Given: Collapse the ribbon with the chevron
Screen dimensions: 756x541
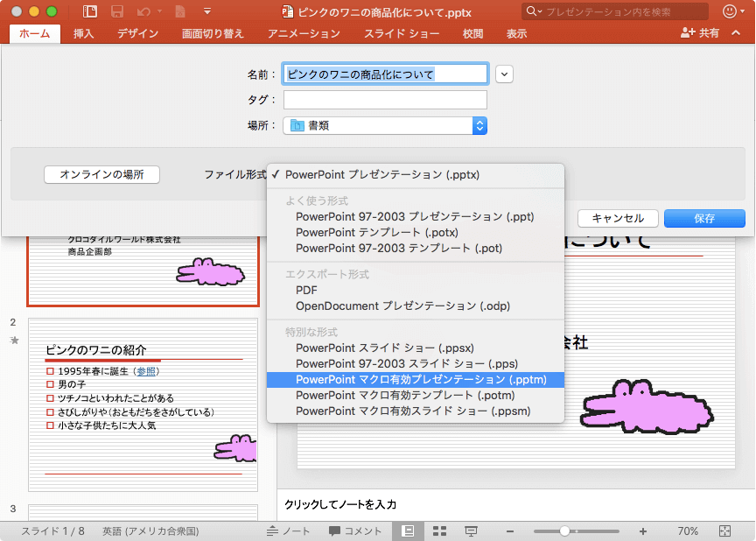Looking at the screenshot, I should pyautogui.click(x=736, y=32).
